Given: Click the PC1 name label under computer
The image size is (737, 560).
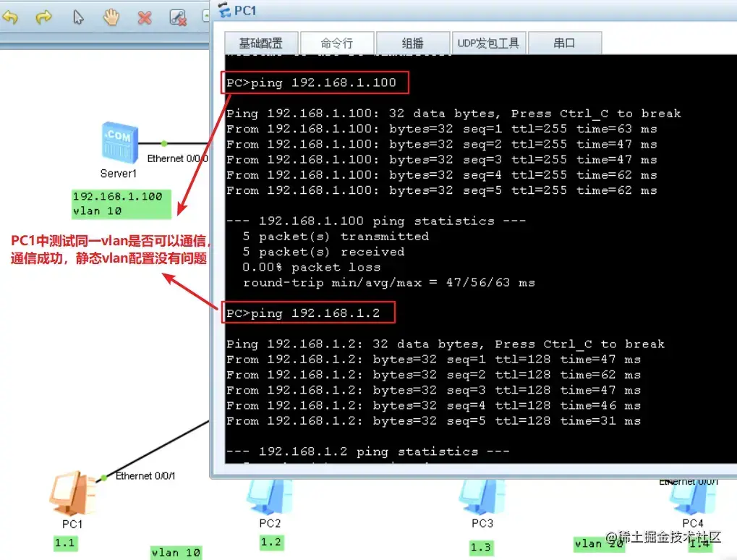Looking at the screenshot, I should (x=72, y=525).
